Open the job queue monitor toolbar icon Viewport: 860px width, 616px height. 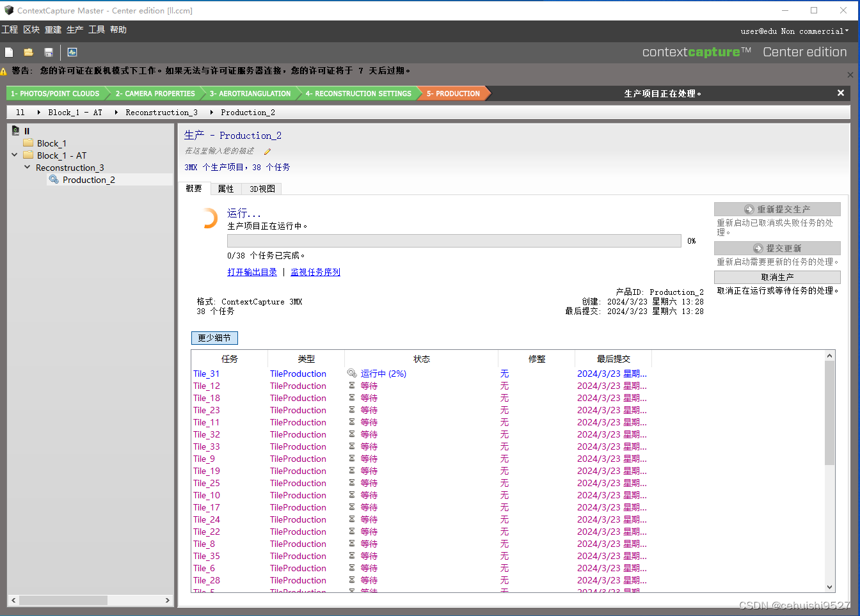(x=72, y=52)
